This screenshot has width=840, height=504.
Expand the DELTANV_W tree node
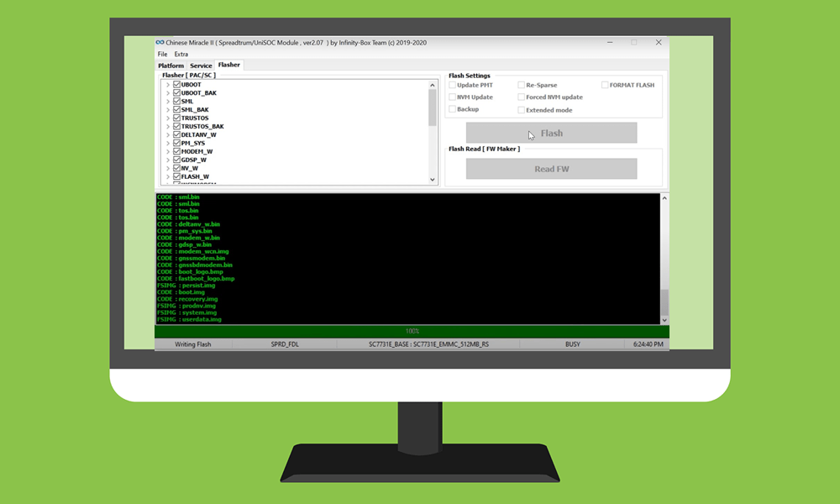pos(168,135)
